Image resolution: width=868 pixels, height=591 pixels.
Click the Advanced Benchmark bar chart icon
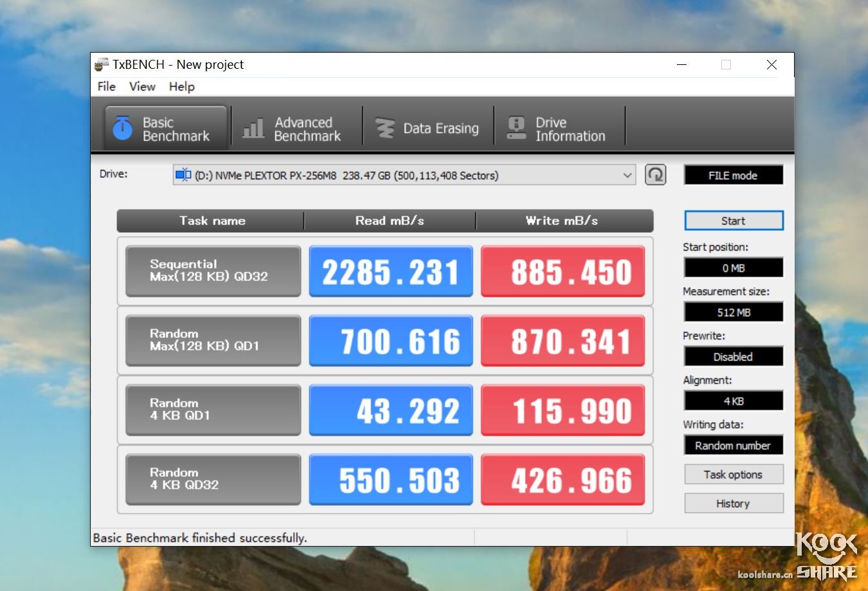point(253,128)
